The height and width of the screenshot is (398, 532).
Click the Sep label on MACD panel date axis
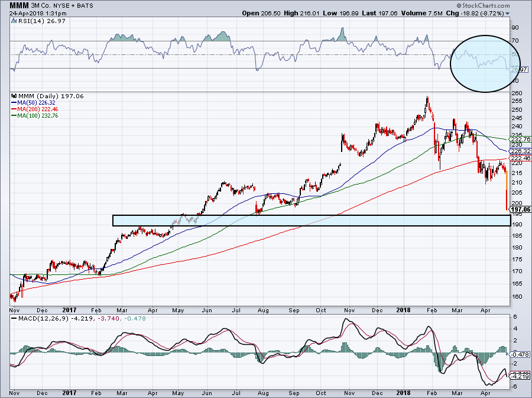pos(294,393)
